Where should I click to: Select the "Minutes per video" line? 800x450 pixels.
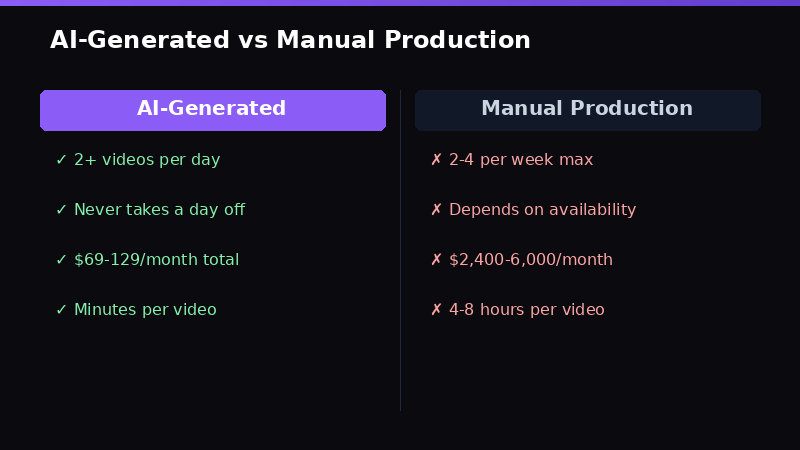[x=145, y=310]
